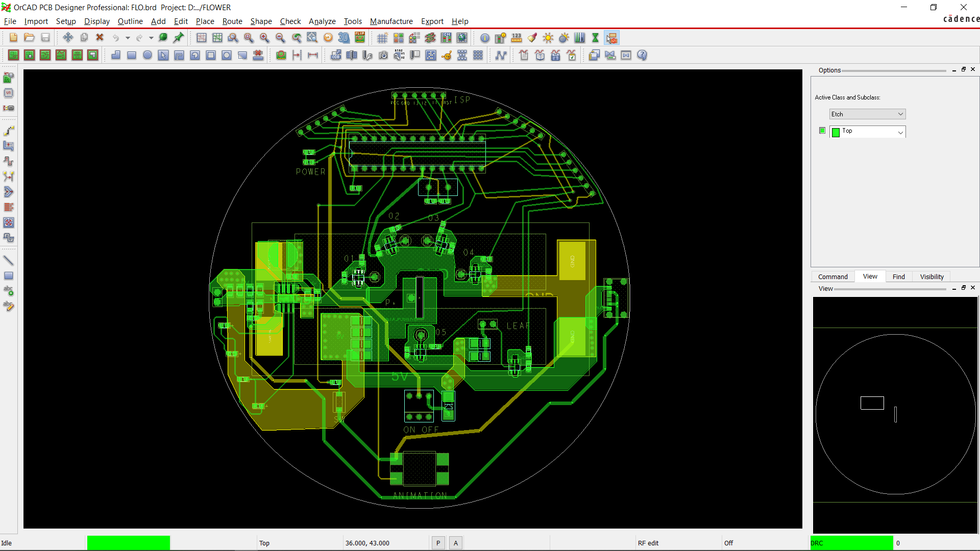Toggle the Top subclass visibility box
Viewport: 980px width, 551px height.
click(822, 131)
